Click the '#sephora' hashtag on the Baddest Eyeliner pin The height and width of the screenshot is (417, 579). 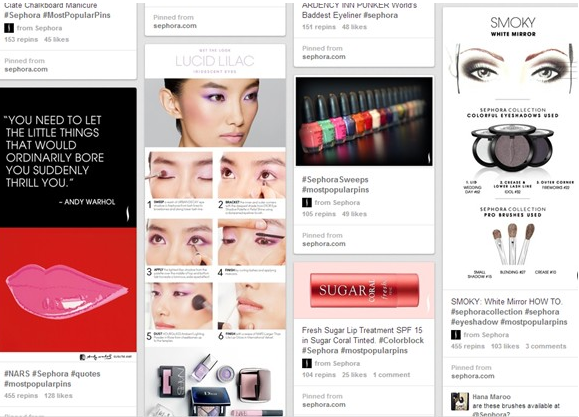(380, 15)
